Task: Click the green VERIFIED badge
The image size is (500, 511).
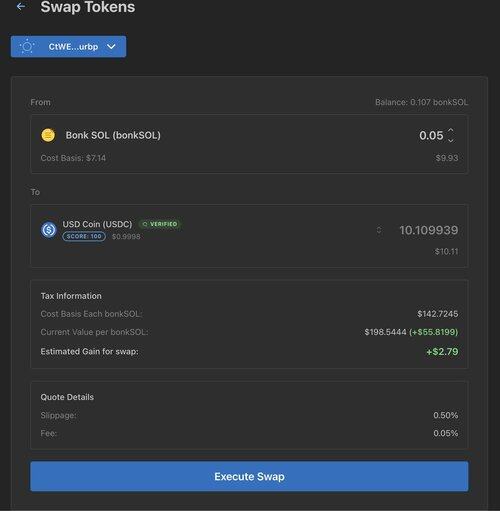Action: (x=160, y=224)
